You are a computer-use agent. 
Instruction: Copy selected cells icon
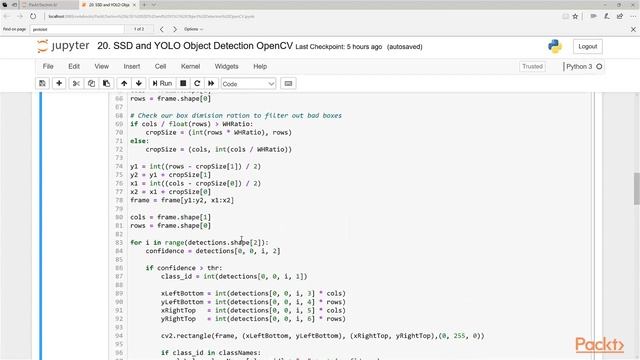pos(91,83)
